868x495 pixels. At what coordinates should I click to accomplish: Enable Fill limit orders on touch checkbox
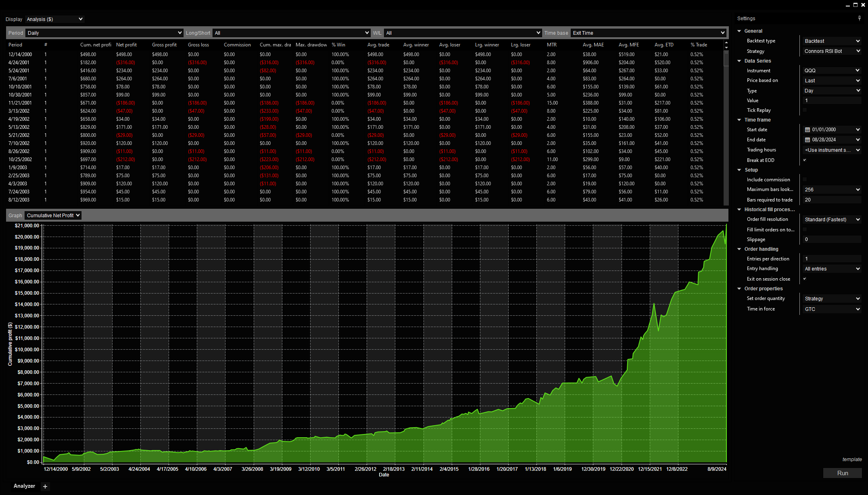[805, 229]
